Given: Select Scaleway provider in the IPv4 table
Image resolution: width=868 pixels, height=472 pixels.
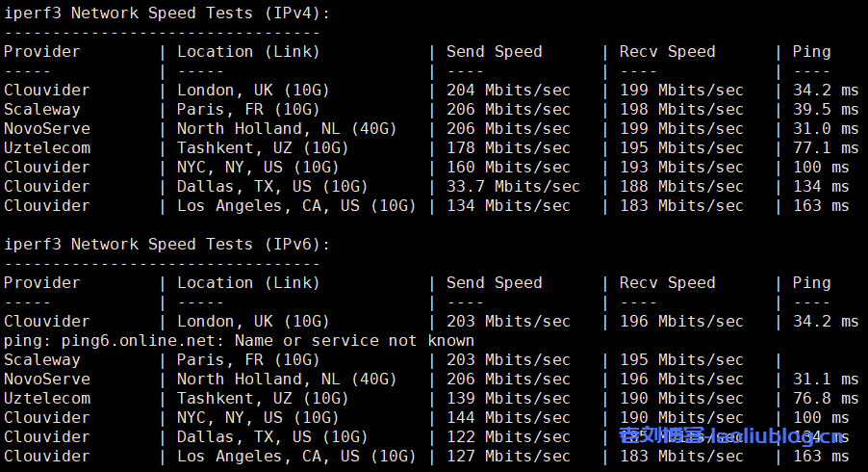Looking at the screenshot, I should 41,109.
